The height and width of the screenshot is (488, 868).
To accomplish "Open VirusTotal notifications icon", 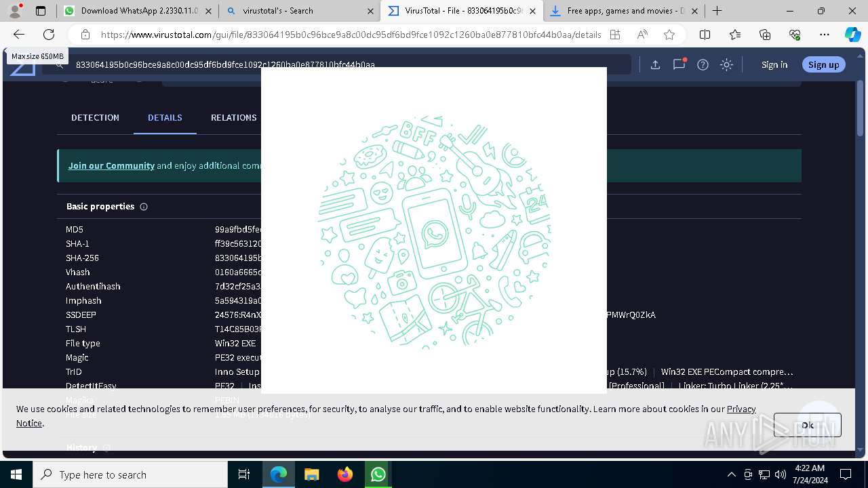I will pos(679,64).
